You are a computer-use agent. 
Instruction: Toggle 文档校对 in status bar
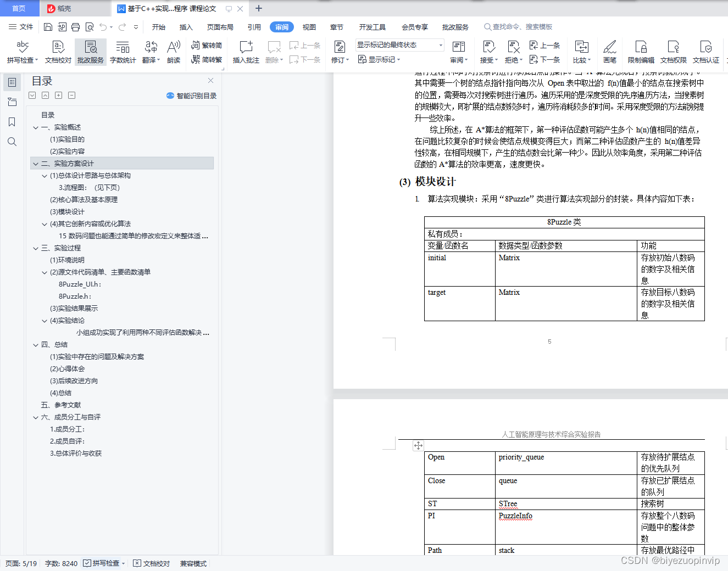[152, 563]
